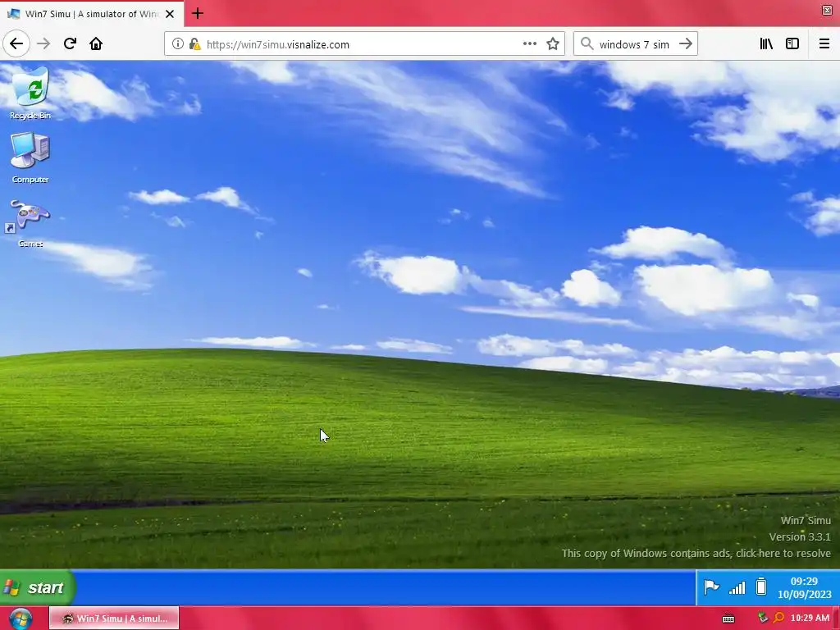Open the XP-style start button

(x=38, y=587)
